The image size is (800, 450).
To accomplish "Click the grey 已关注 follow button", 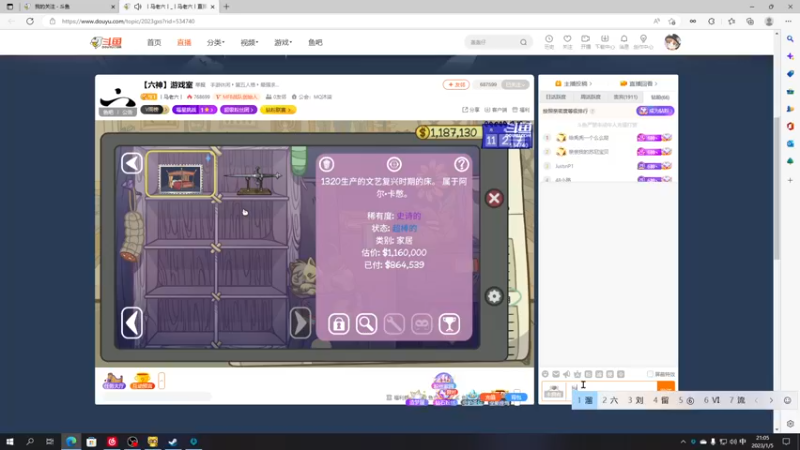I will pyautogui.click(x=515, y=85).
